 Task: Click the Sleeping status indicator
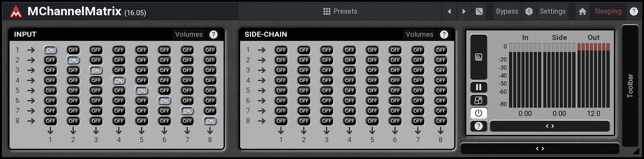tap(608, 11)
